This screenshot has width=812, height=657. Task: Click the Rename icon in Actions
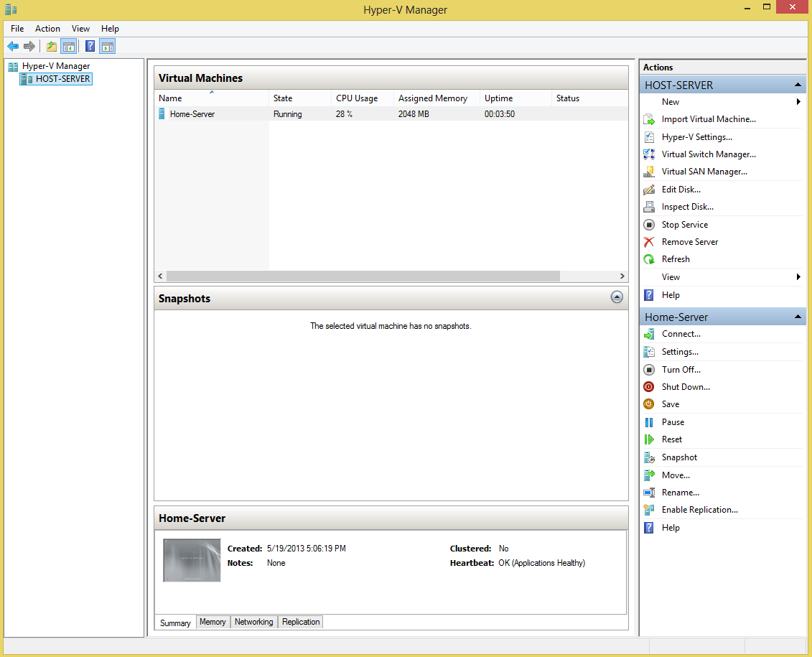pyautogui.click(x=649, y=493)
